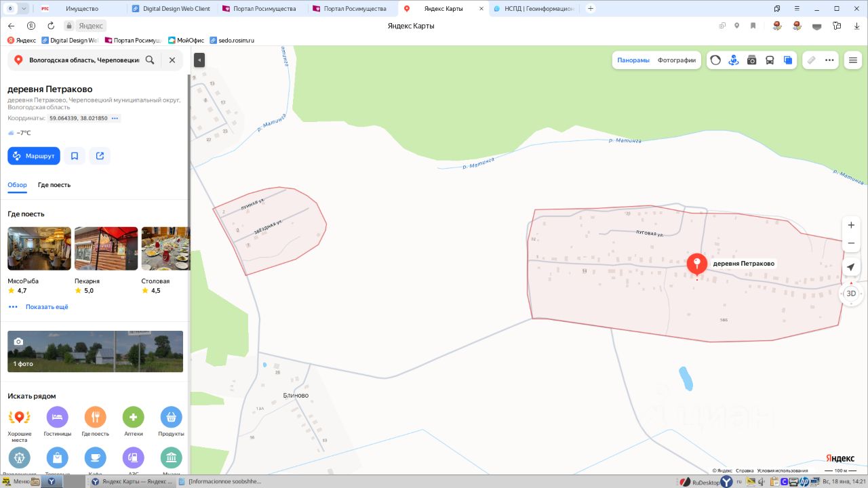Click the bookmark page icon in address bar

(x=753, y=26)
